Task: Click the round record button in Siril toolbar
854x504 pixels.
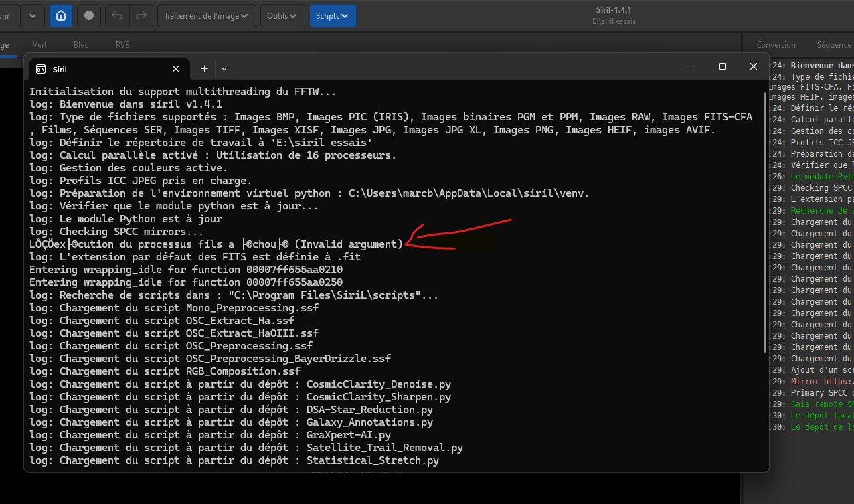Action: 89,15
